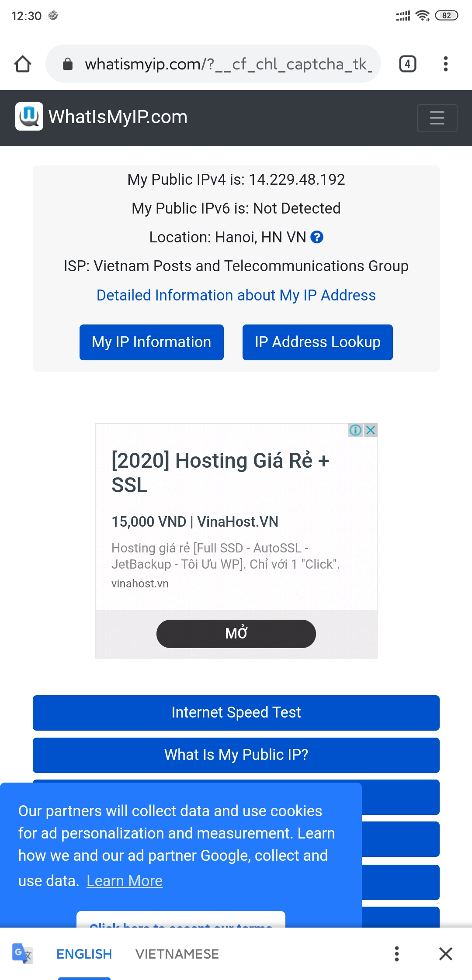
Task: Tap the Google Translate icon
Action: pyautogui.click(x=22, y=953)
